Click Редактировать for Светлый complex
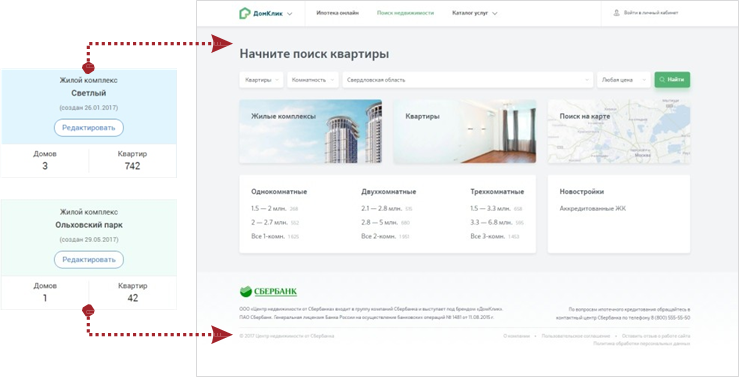This screenshot has width=739, height=377. point(89,128)
